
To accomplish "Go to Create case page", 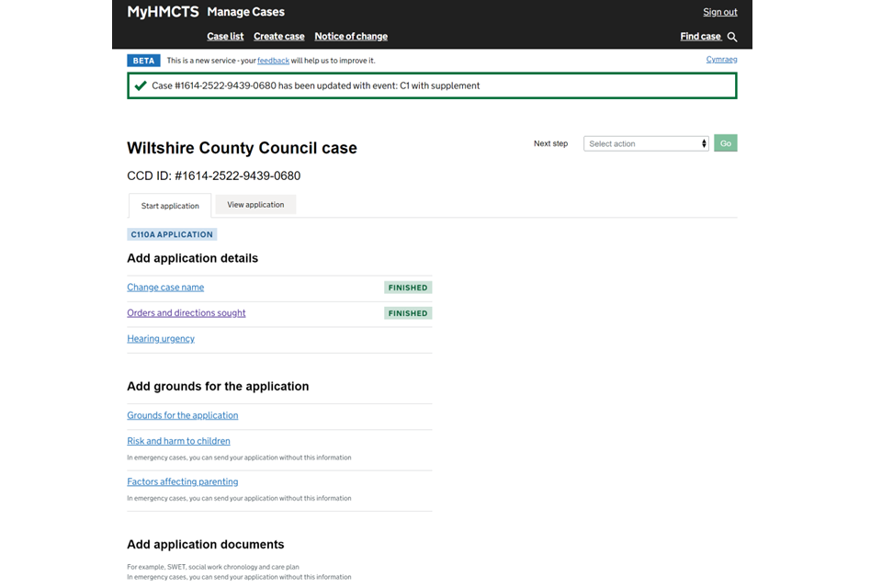I will 278,37.
